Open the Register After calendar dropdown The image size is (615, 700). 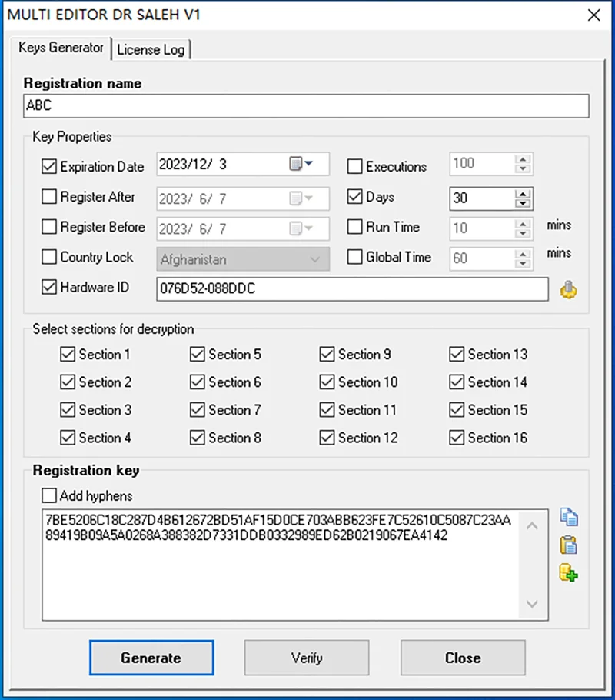[x=301, y=198]
